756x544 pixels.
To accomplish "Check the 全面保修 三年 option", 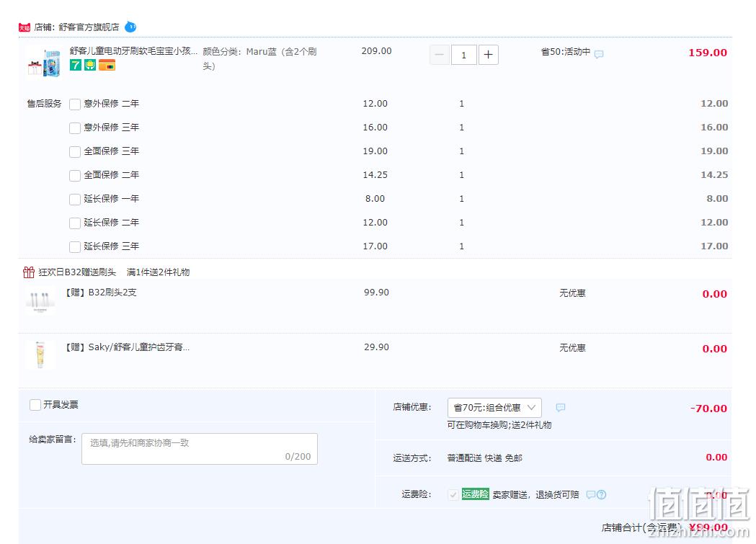I will pyautogui.click(x=75, y=152).
